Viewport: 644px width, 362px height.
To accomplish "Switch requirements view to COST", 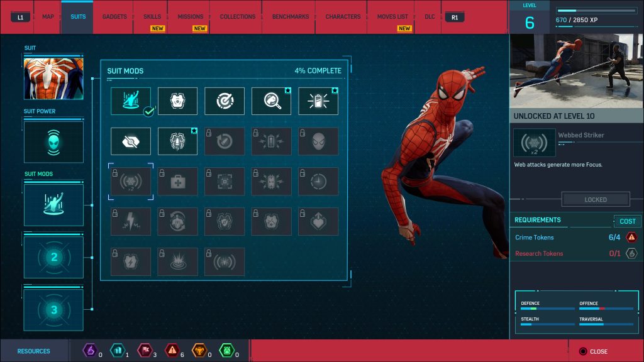I will click(x=627, y=221).
